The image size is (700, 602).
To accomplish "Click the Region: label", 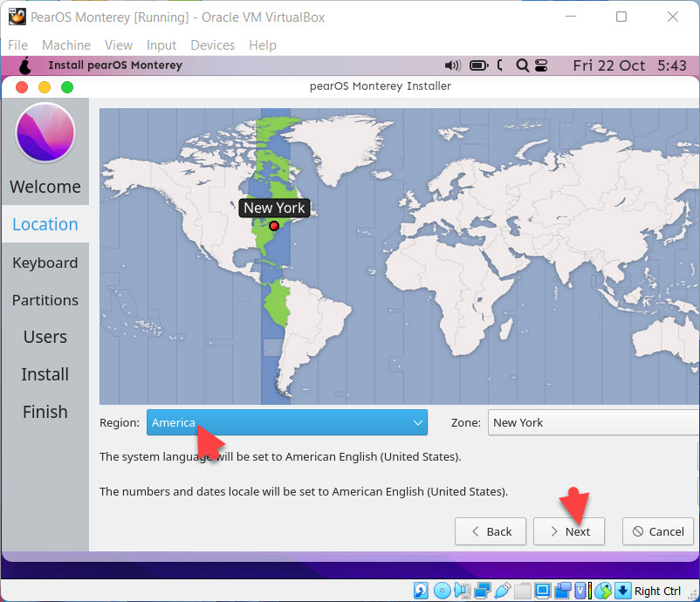I will pyautogui.click(x=120, y=422).
